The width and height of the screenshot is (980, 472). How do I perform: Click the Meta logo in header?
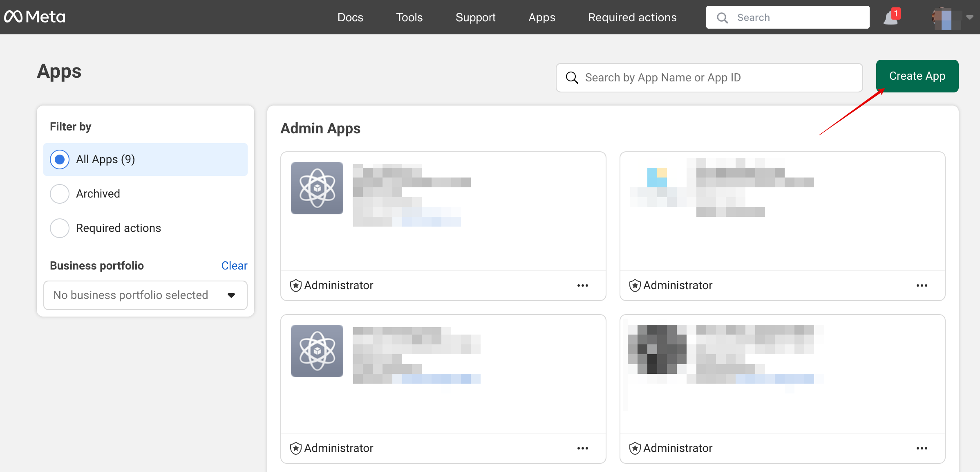35,17
